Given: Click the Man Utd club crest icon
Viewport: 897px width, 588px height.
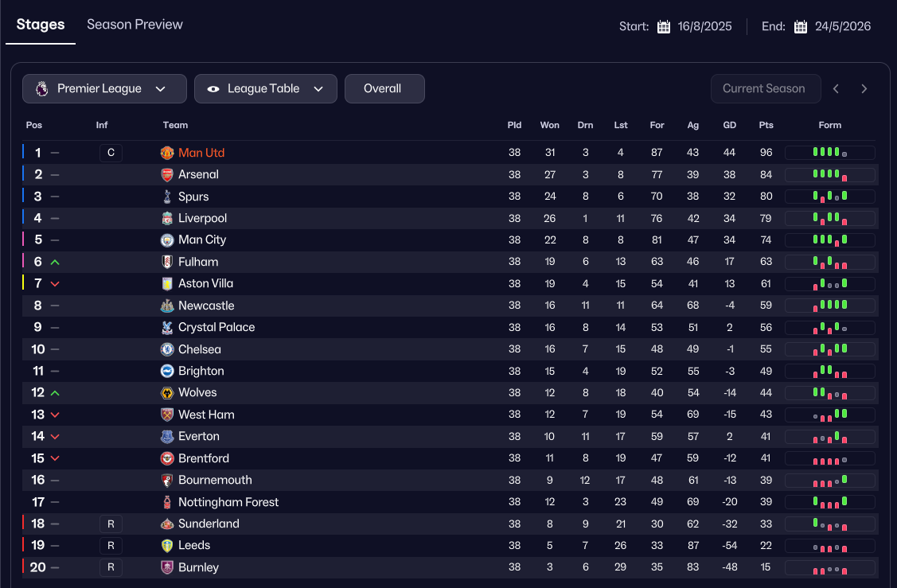Looking at the screenshot, I should pyautogui.click(x=167, y=153).
